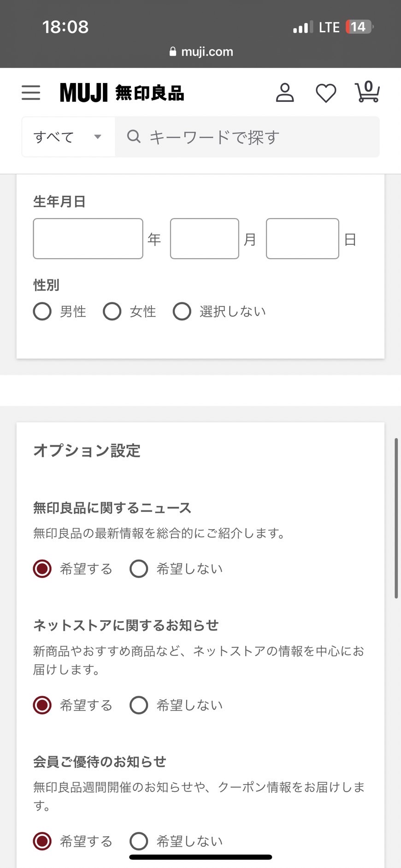
Task: Click the birth month (月) field
Action: [x=204, y=239]
